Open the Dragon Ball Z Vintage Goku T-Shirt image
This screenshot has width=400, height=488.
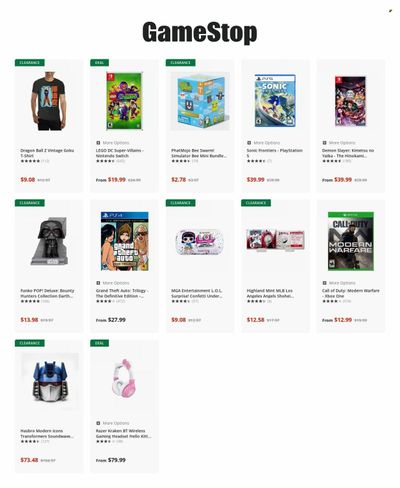coord(49,101)
